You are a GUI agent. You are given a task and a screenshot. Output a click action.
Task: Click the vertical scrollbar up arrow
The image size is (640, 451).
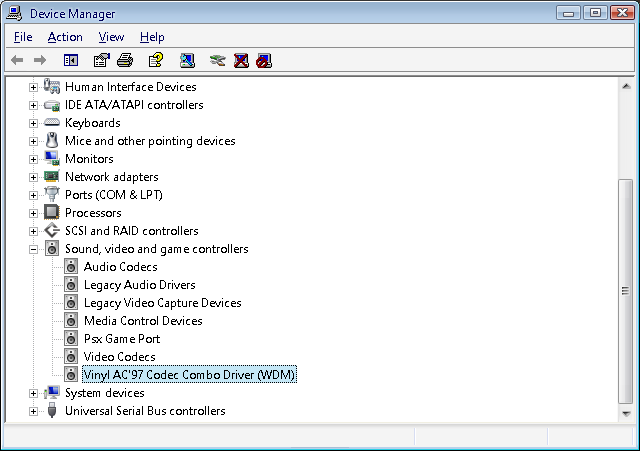point(626,85)
